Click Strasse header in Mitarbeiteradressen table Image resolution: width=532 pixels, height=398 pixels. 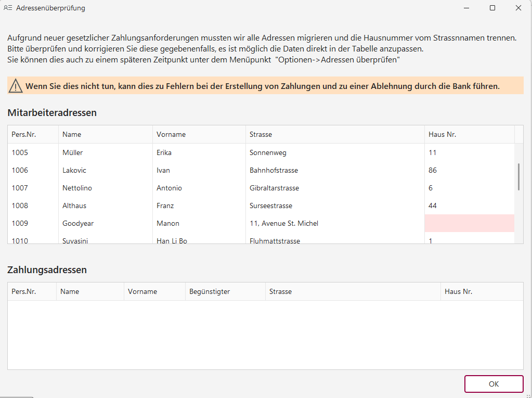coord(261,134)
